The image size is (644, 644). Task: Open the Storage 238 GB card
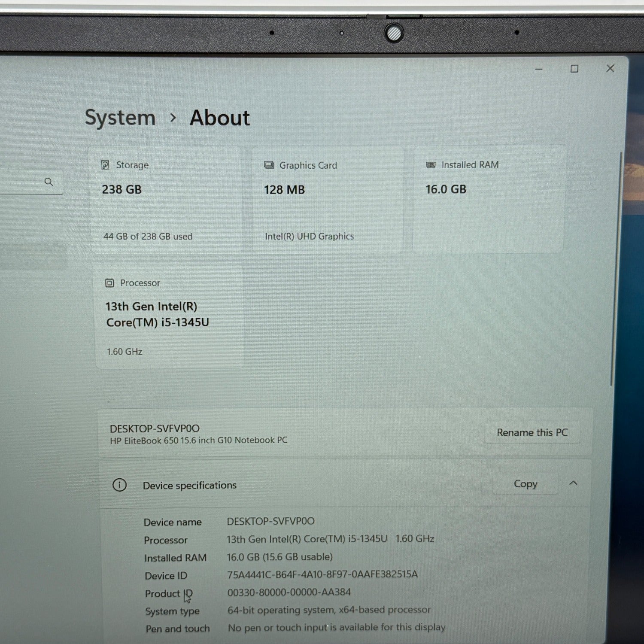pos(167,200)
